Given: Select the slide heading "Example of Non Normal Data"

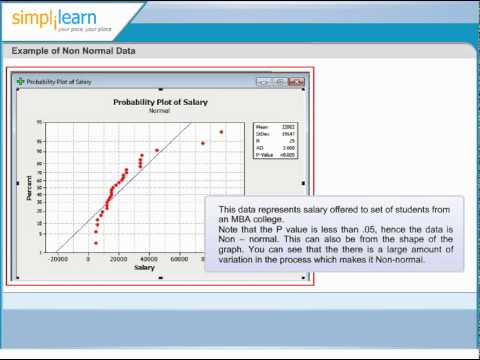Looking at the screenshot, I should click(73, 51).
